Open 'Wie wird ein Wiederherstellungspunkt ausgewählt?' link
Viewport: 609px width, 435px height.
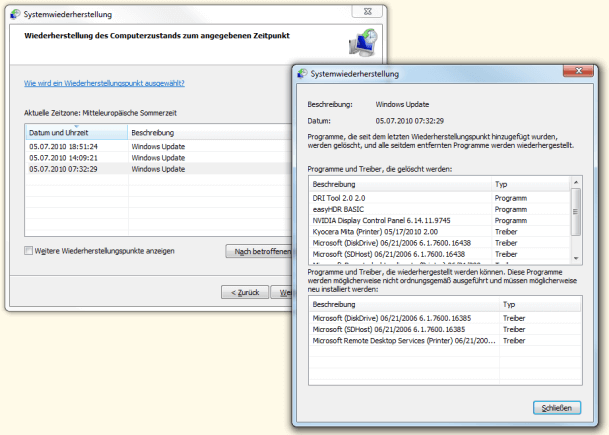[x=104, y=83]
